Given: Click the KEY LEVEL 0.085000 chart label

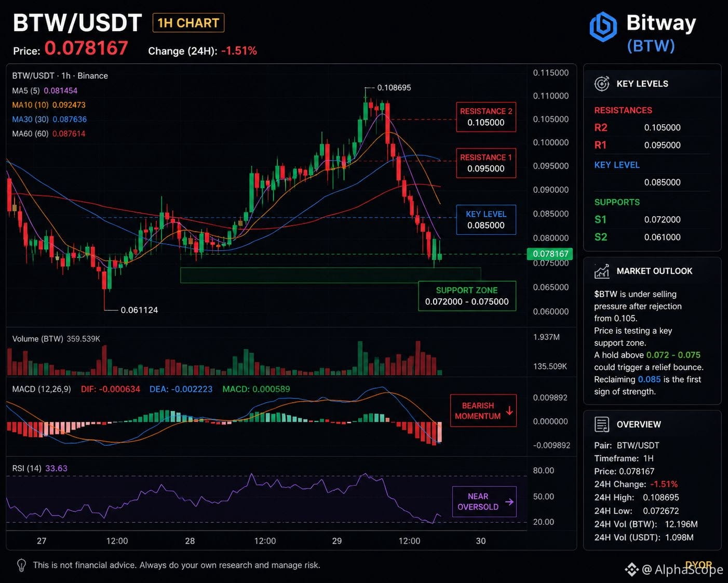Looking at the screenshot, I should tap(486, 220).
